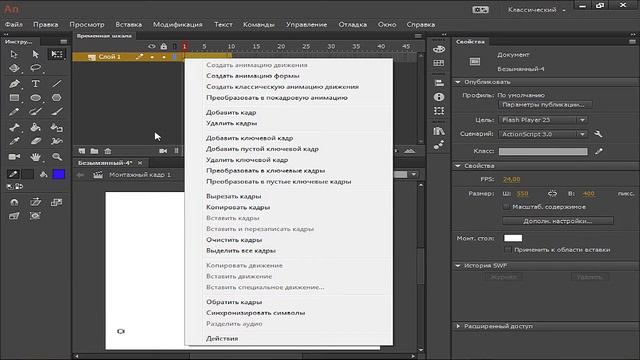The image size is (640, 360).
Task: Open the Классический workspace dropdown
Action: [537, 10]
